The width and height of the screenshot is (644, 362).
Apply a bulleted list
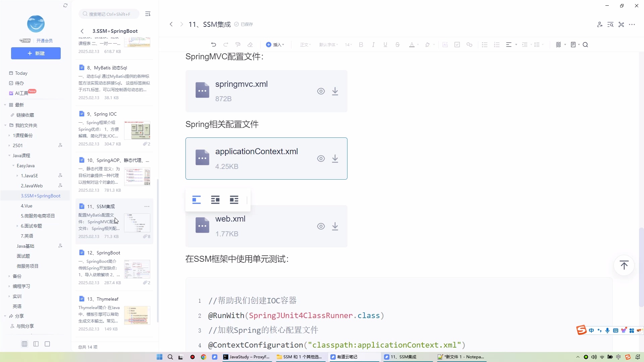click(x=485, y=44)
